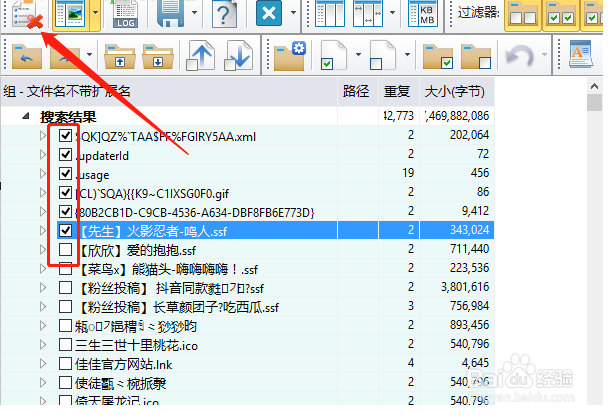This screenshot has height=419, width=608.
Task: Click the blue X cancel icon
Action: point(269,13)
